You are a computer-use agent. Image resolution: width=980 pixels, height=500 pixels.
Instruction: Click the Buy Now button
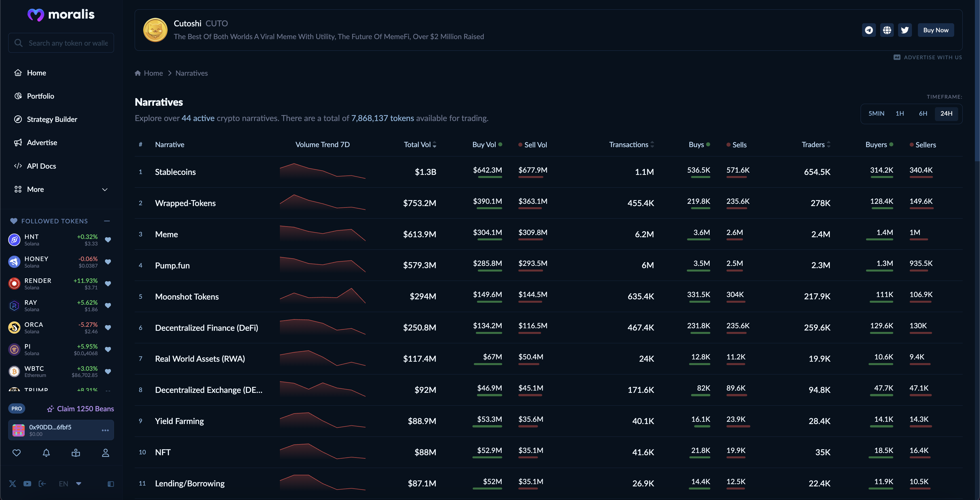coord(935,30)
